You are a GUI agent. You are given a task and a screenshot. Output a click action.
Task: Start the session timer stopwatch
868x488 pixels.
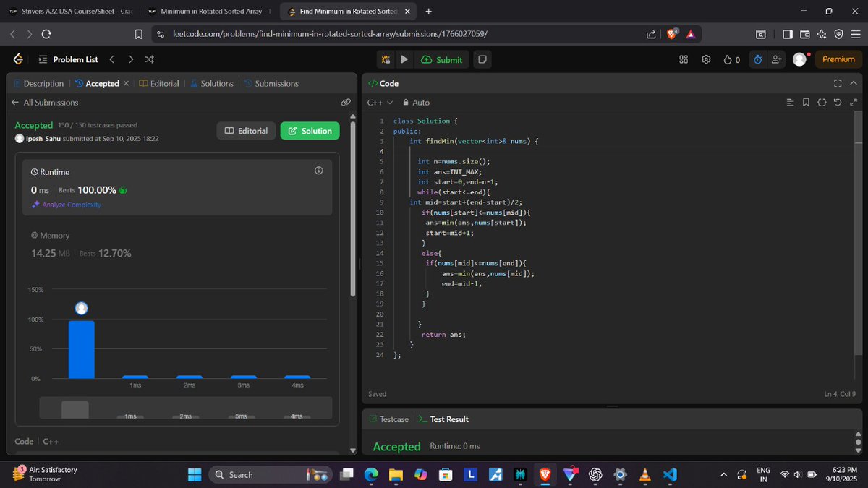click(x=757, y=60)
